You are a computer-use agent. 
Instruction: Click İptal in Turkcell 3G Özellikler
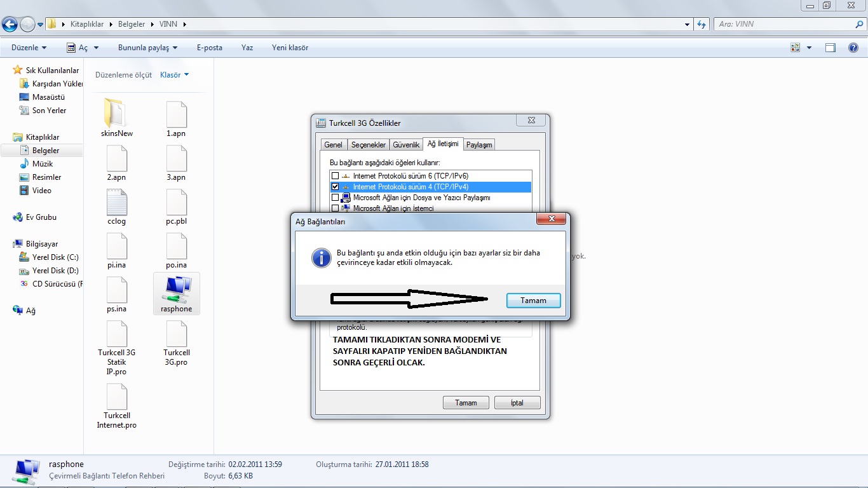tap(517, 403)
